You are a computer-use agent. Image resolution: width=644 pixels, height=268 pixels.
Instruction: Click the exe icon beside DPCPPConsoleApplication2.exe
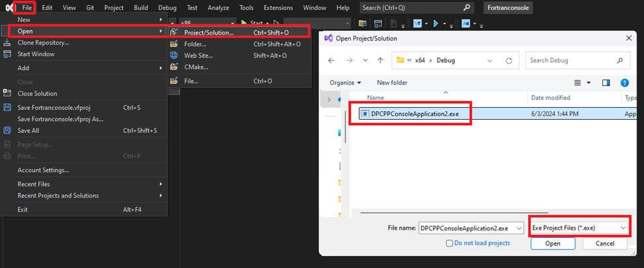pyautogui.click(x=364, y=114)
